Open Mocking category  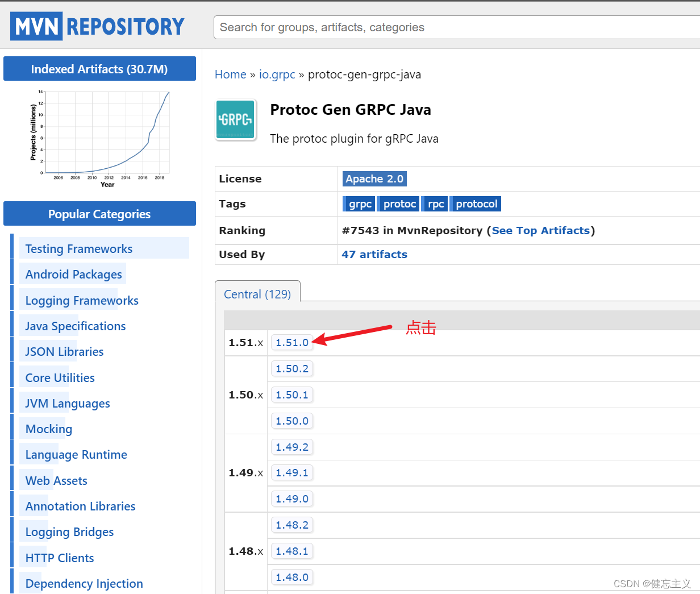pyautogui.click(x=49, y=429)
